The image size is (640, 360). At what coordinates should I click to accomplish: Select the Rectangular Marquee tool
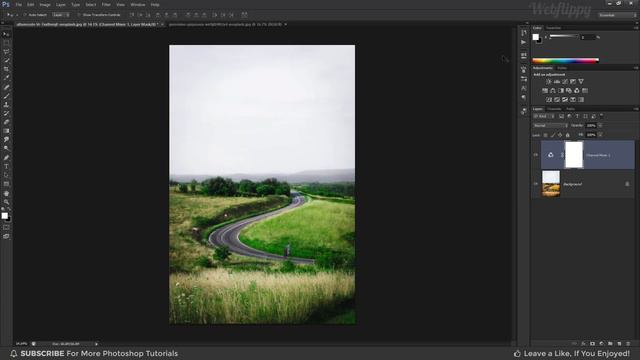click(6, 43)
